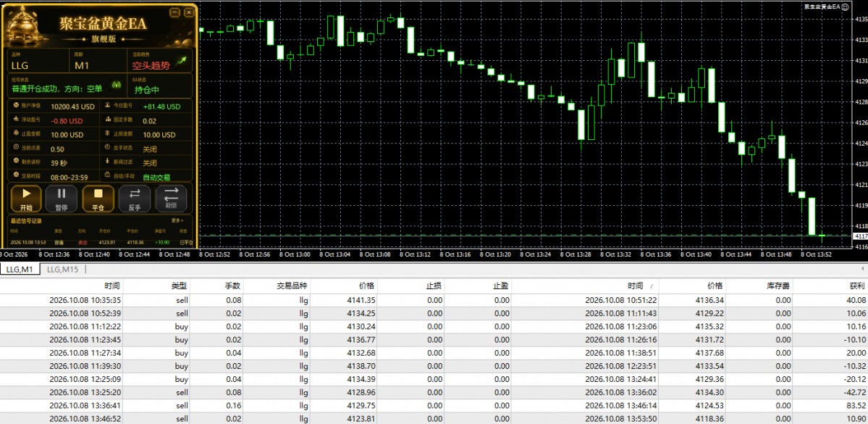Viewport: 868px width, 424px height.
Task: Click the 止盈金额 take-profit amount icon
Action: coord(16,133)
